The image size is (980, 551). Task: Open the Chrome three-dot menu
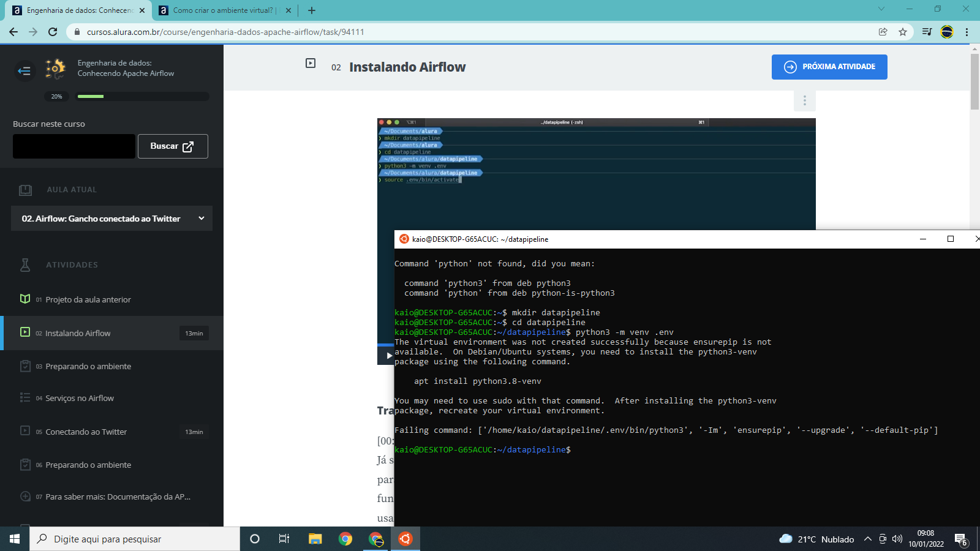[967, 32]
